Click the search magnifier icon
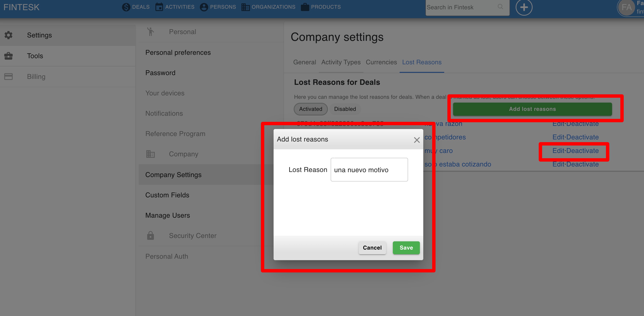Viewport: 644px width, 316px height. 500,7
